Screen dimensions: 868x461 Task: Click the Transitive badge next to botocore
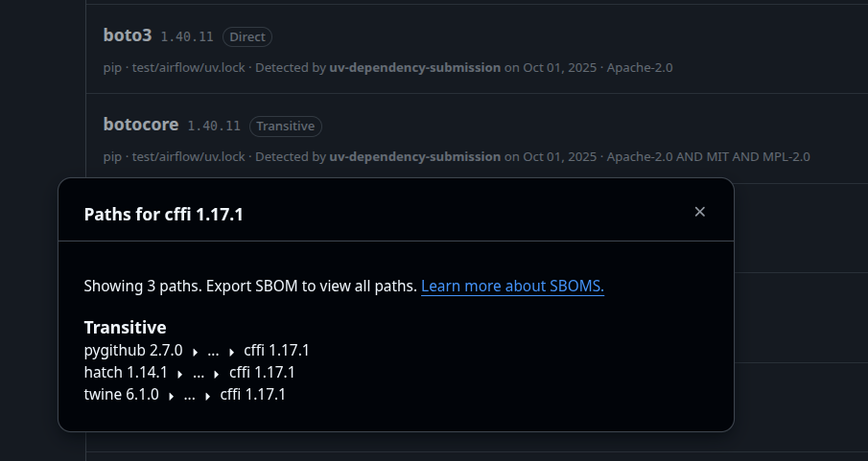coord(286,127)
